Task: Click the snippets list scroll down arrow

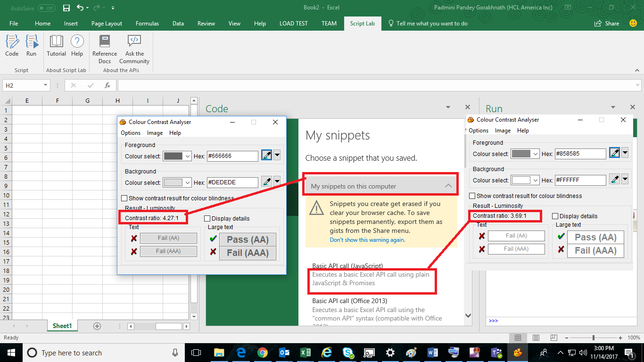Action: tap(468, 315)
